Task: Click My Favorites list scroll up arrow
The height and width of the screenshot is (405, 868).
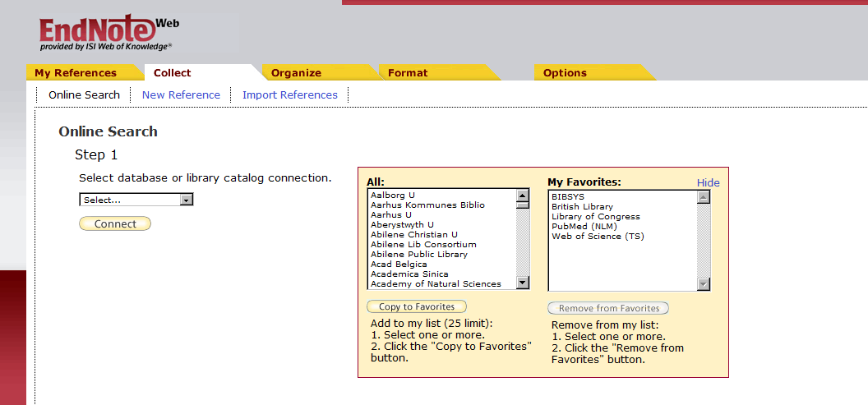Action: pyautogui.click(x=703, y=196)
